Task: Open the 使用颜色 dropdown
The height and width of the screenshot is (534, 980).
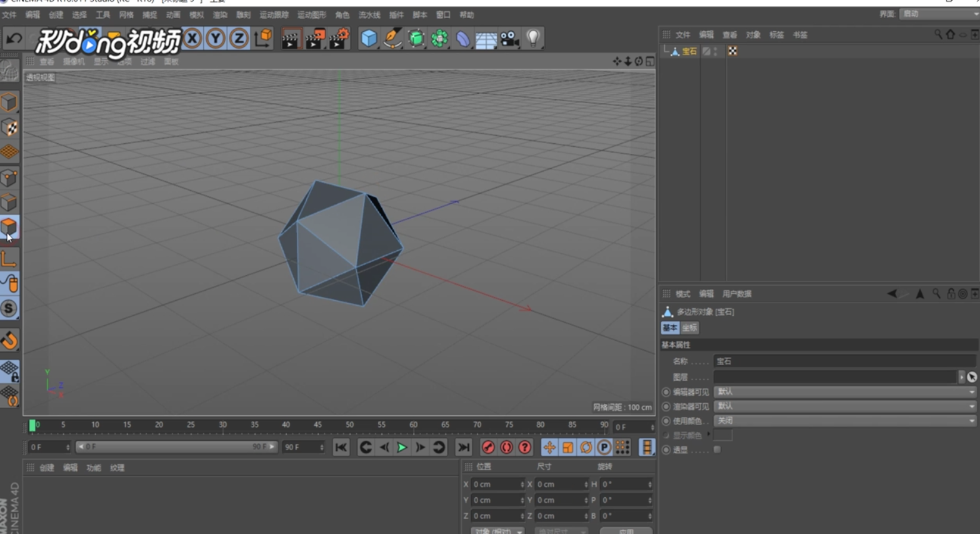Action: (845, 421)
